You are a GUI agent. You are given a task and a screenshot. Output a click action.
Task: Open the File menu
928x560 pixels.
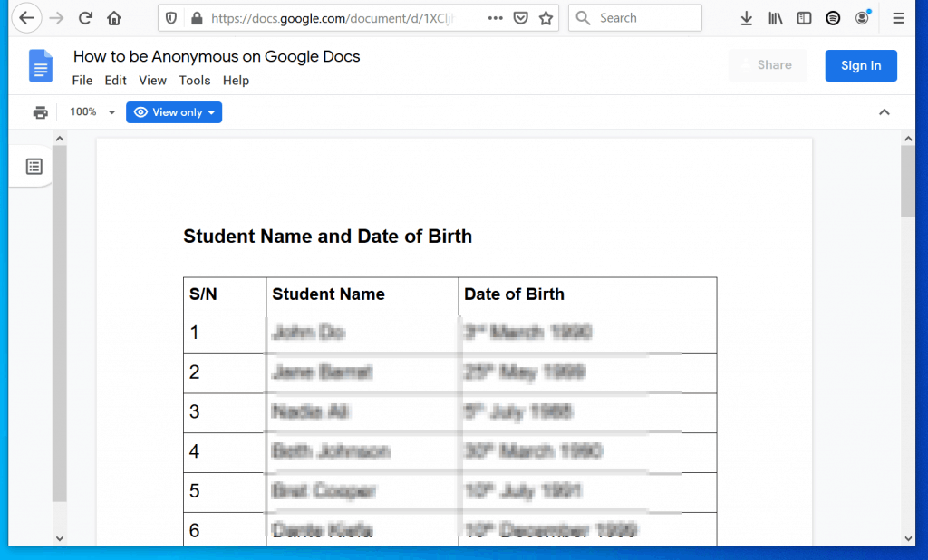82,81
